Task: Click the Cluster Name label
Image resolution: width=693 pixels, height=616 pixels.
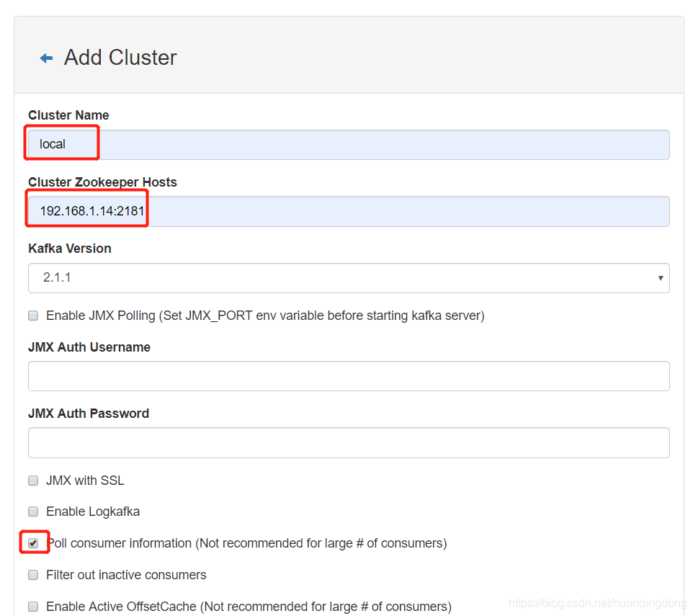Action: [68, 115]
